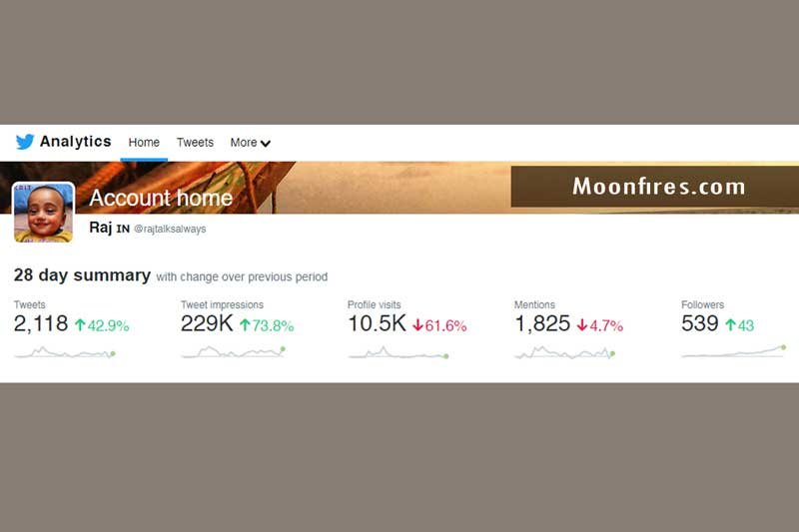
Task: Click the Profile visits red down arrow
Action: [x=417, y=324]
